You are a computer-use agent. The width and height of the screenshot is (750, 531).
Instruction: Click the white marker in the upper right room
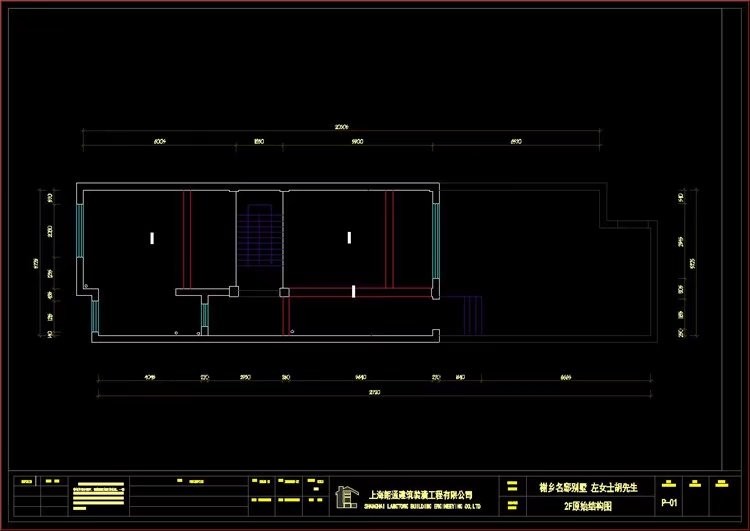click(x=349, y=237)
